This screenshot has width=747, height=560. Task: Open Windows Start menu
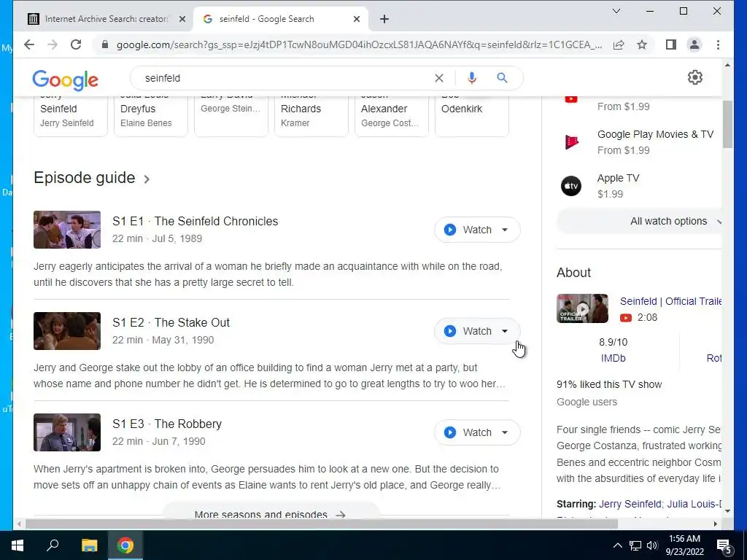coord(18,545)
